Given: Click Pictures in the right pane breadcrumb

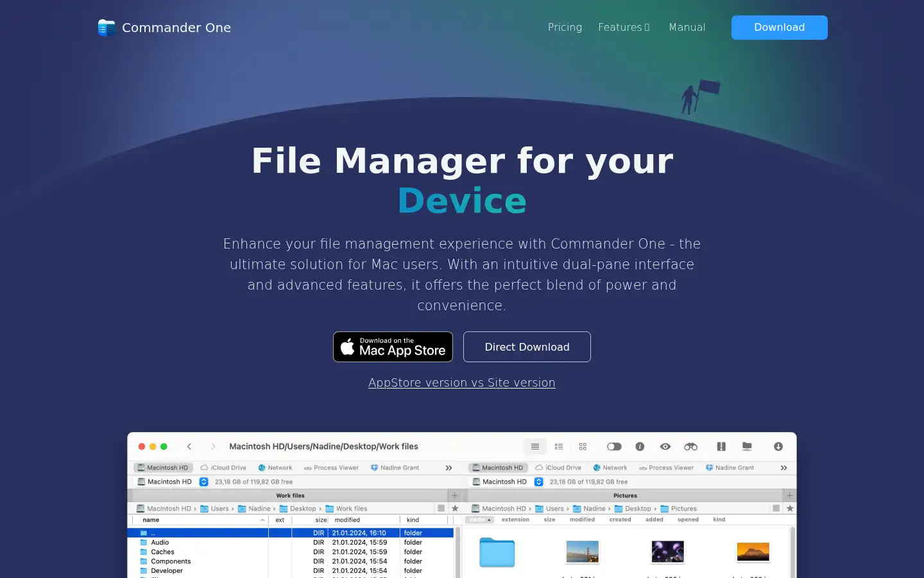Looking at the screenshot, I should click(679, 509).
